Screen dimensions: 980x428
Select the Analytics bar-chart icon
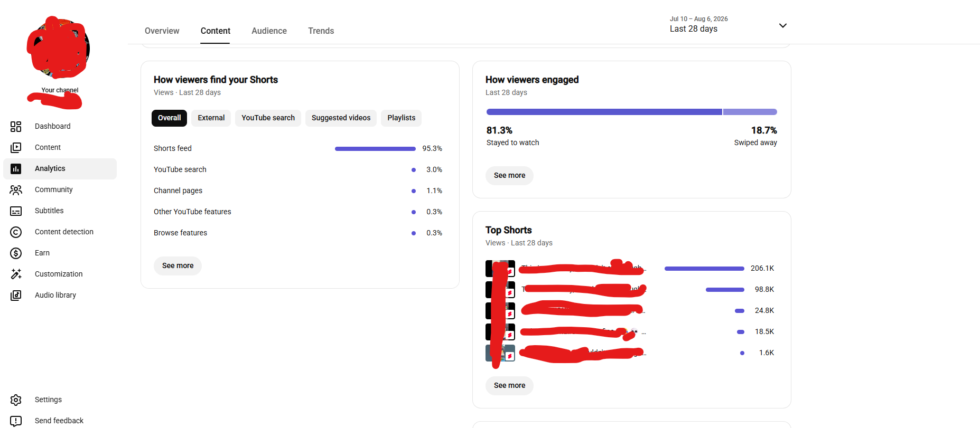pyautogui.click(x=16, y=169)
